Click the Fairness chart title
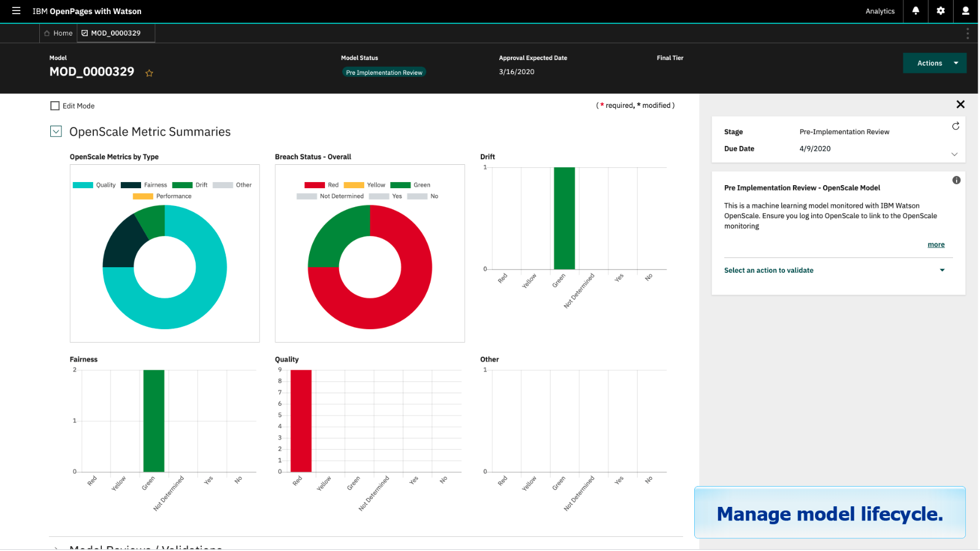 (x=83, y=360)
